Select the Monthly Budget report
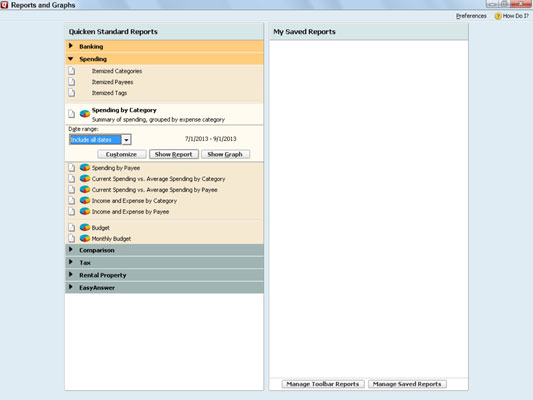 click(x=111, y=239)
